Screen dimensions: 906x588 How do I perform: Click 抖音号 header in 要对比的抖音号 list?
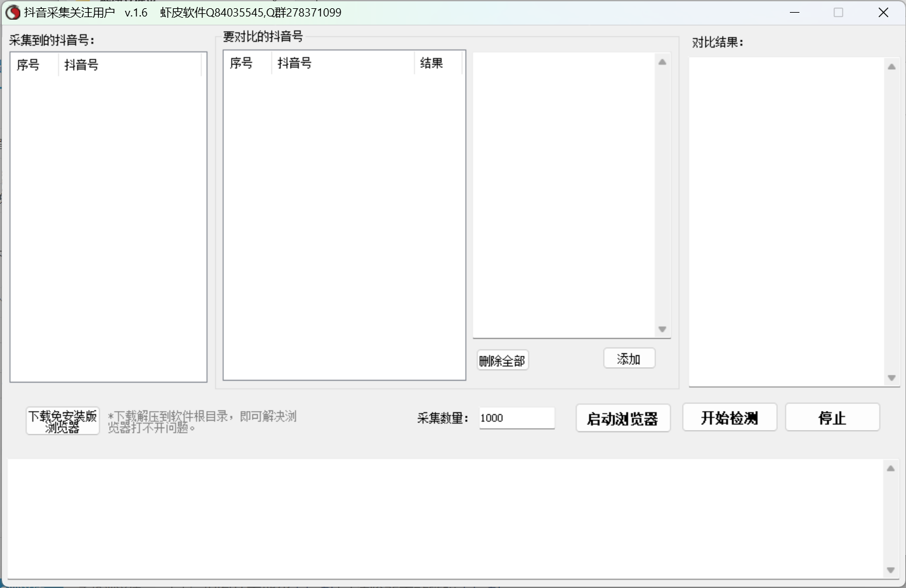(343, 63)
